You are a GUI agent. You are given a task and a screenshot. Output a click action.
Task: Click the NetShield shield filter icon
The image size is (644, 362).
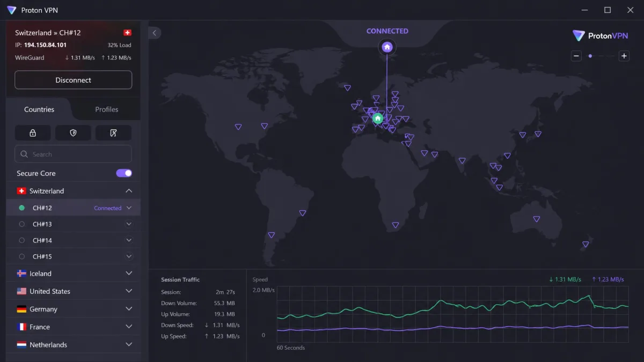[74, 133]
